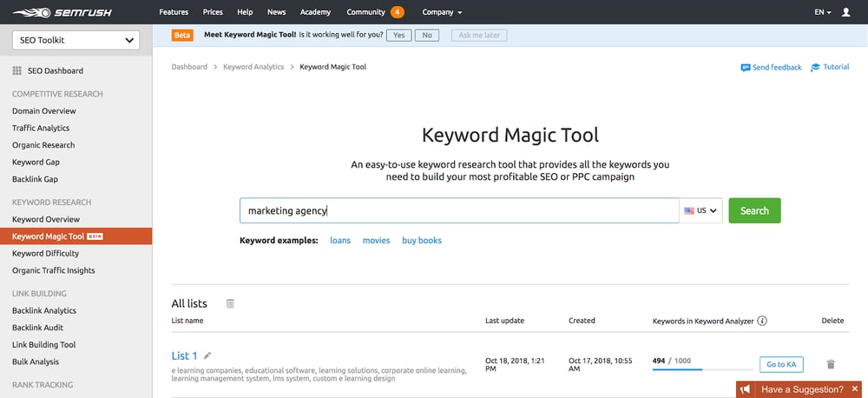Open Backlink Analytics in sidebar
The height and width of the screenshot is (398, 868).
[44, 311]
